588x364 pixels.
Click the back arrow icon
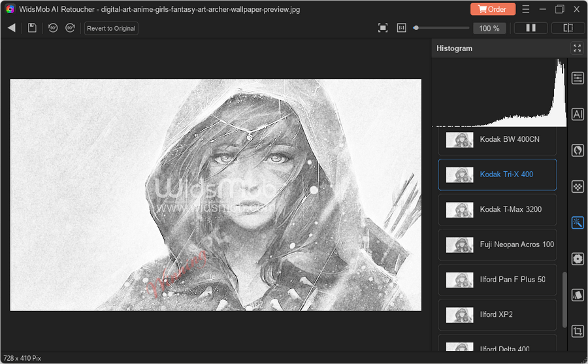coord(12,27)
